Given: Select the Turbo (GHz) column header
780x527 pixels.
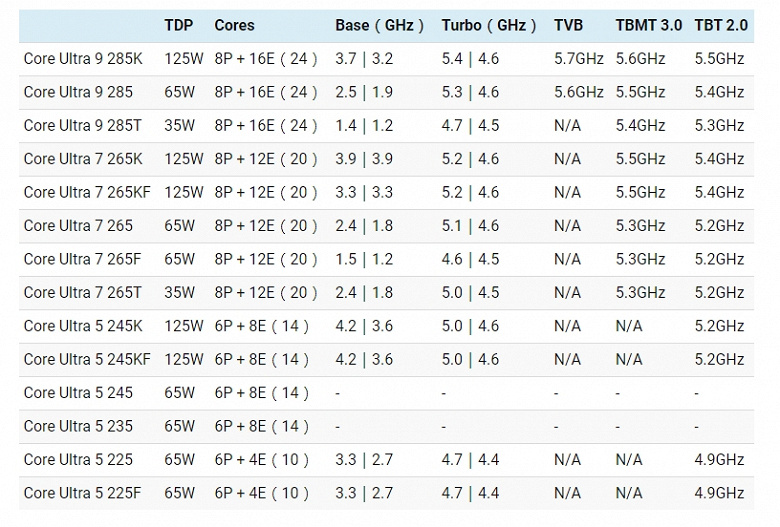Looking at the screenshot, I should 489,25.
